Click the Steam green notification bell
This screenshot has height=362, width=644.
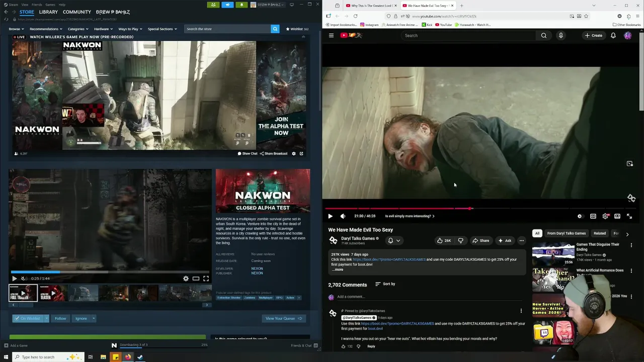point(242,5)
